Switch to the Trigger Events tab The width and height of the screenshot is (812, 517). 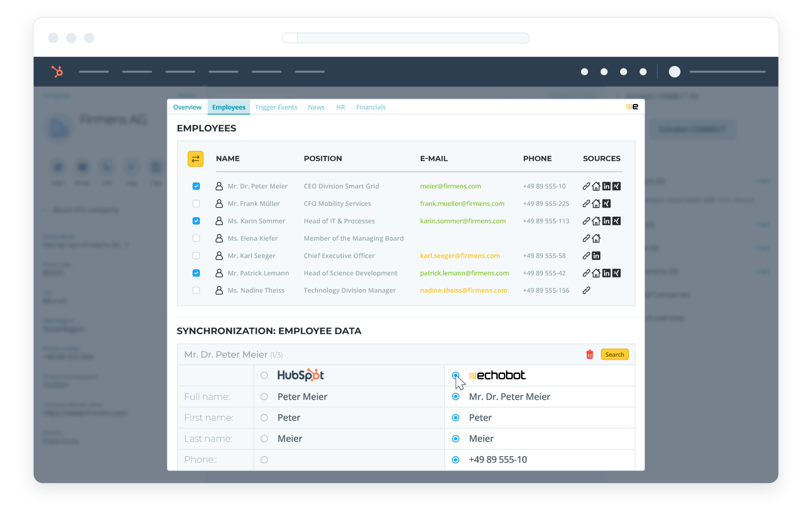click(x=276, y=107)
